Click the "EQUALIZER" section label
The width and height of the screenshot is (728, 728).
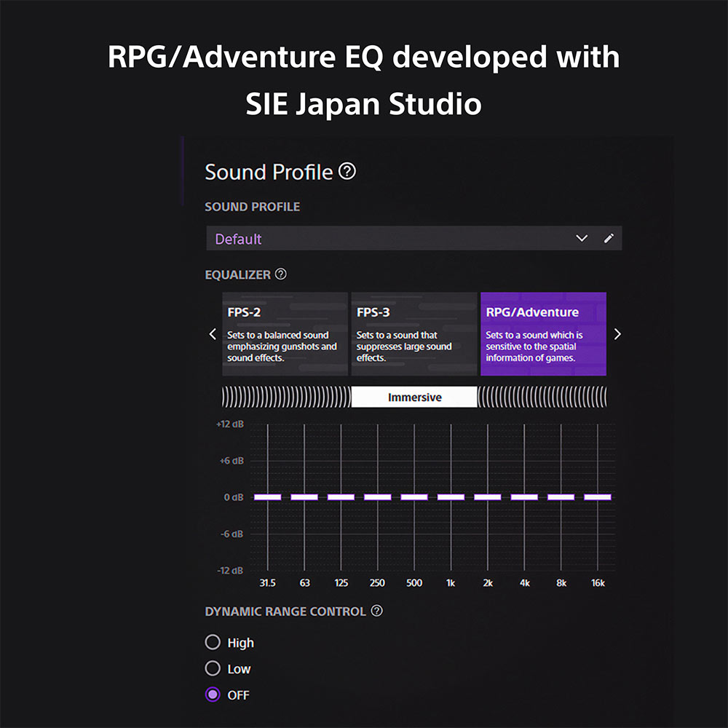point(238,275)
